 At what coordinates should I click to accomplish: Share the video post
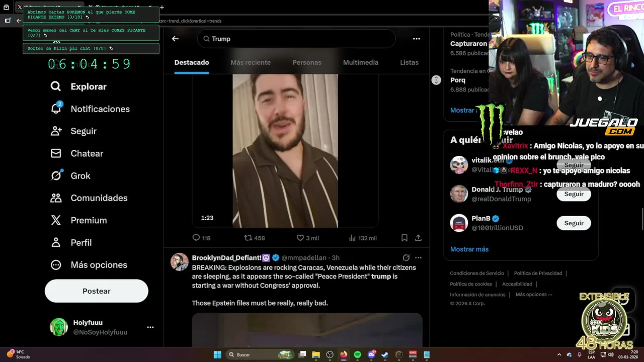pos(418,238)
